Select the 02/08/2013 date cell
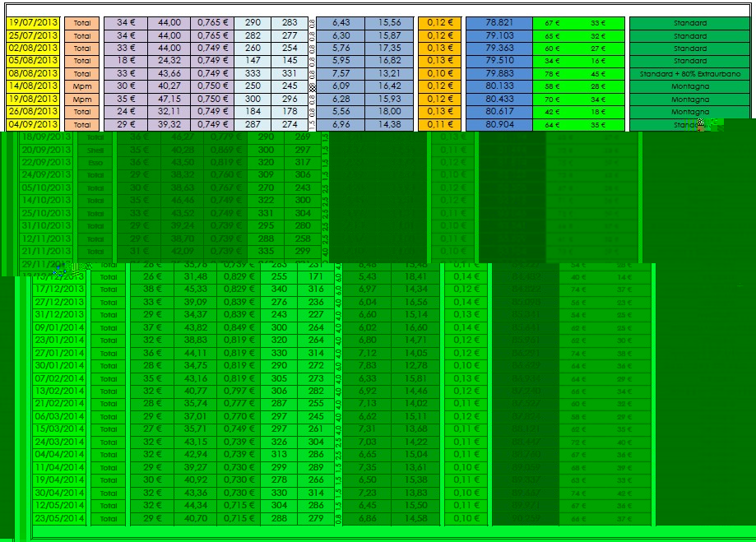Viewport: 756px width, 542px height. tap(33, 49)
